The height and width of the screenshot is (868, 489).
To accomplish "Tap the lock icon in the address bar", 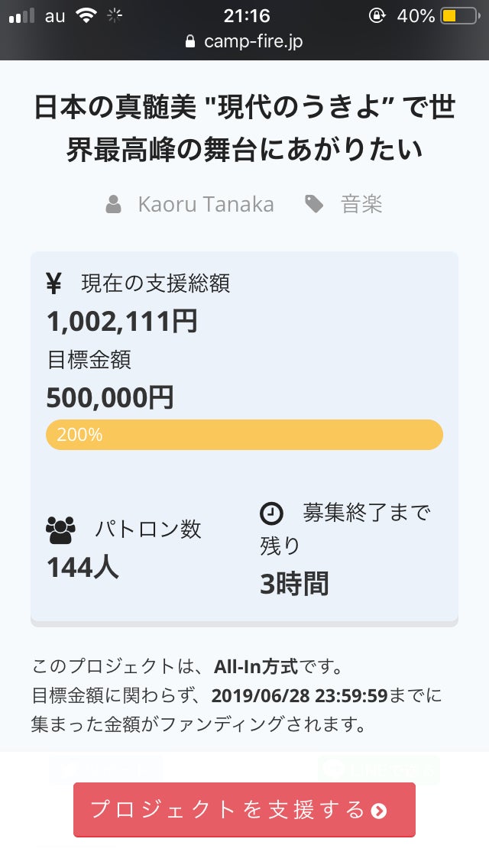I will pyautogui.click(x=191, y=42).
